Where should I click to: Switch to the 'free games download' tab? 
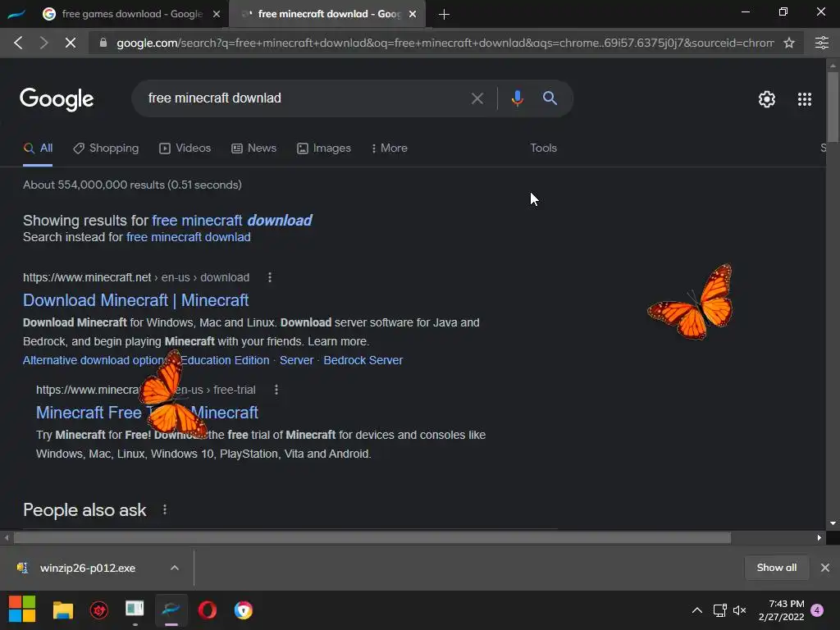coord(132,14)
